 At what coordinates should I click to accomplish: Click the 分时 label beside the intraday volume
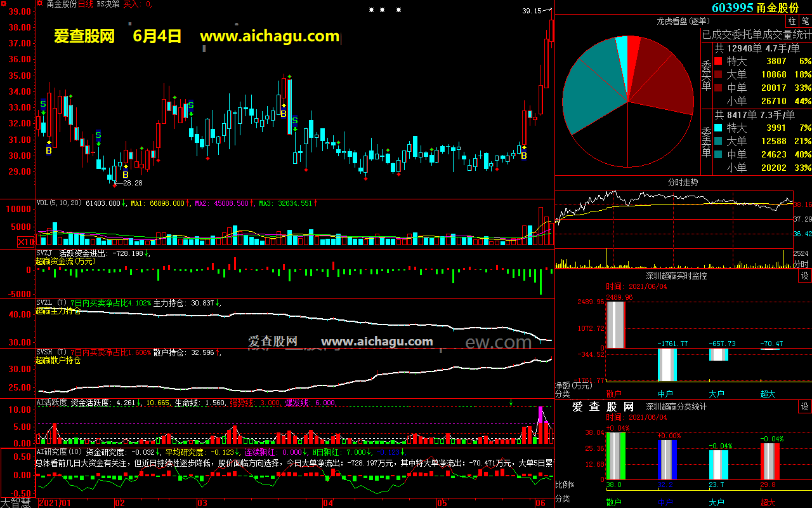click(x=801, y=264)
